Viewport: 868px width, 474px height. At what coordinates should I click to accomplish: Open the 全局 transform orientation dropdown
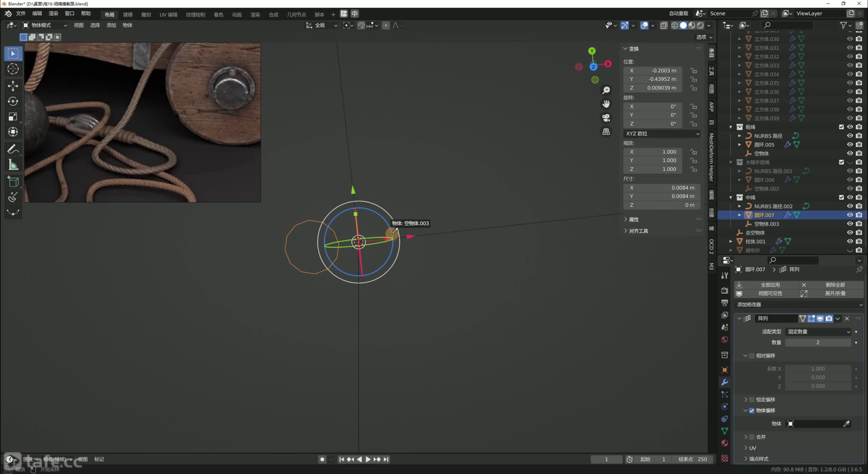[x=321, y=25]
